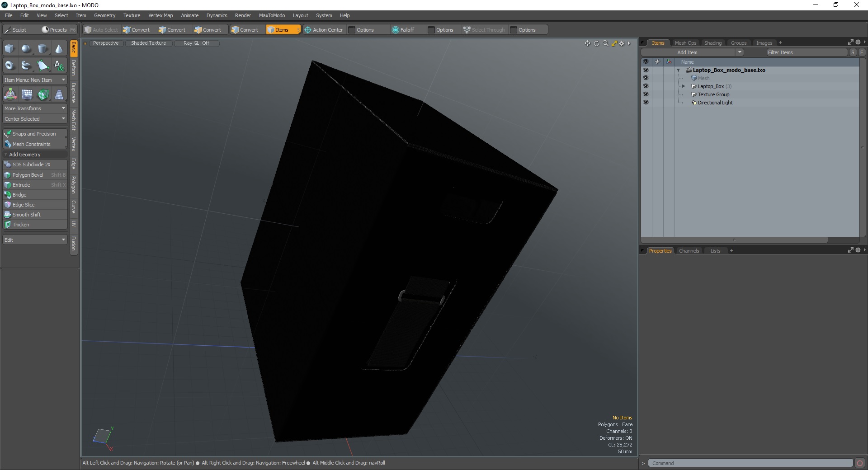Click the Sculpt button in toolbar
Screen dimensions: 868x470
point(20,30)
